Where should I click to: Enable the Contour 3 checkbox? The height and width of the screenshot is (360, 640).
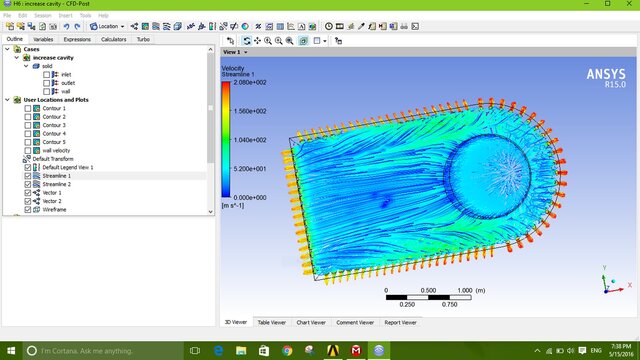pyautogui.click(x=28, y=125)
